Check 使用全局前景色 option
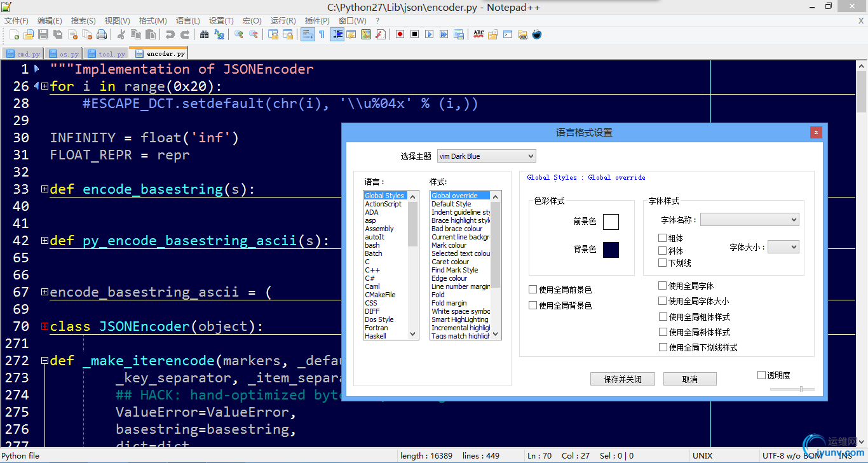868x463 pixels. pyautogui.click(x=533, y=290)
